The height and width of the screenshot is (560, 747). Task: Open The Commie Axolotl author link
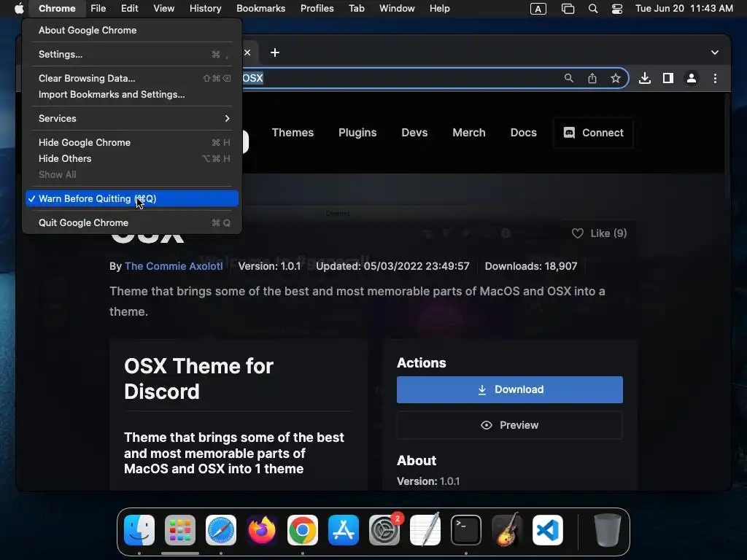[174, 266]
